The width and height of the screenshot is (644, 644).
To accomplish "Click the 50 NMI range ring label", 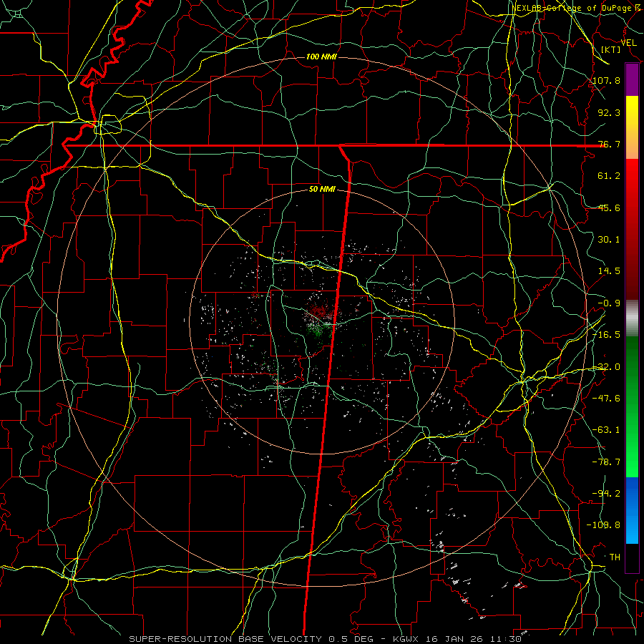I will 322,190.
